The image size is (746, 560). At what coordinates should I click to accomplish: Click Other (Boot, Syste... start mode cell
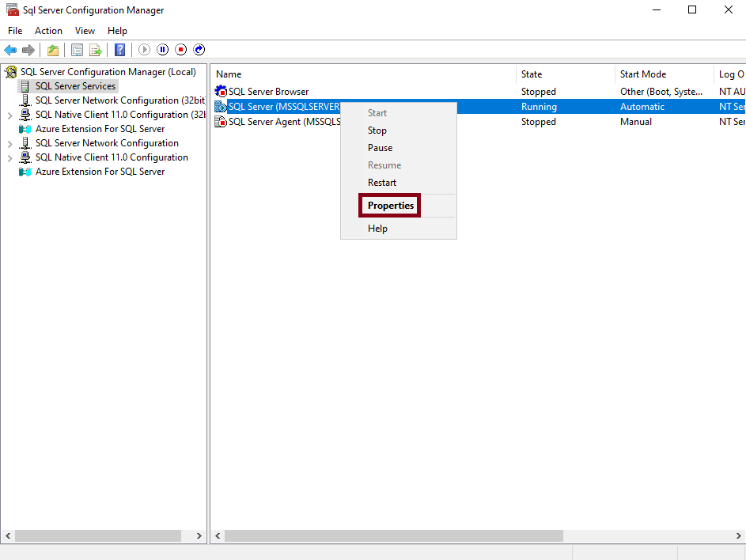[x=661, y=91]
